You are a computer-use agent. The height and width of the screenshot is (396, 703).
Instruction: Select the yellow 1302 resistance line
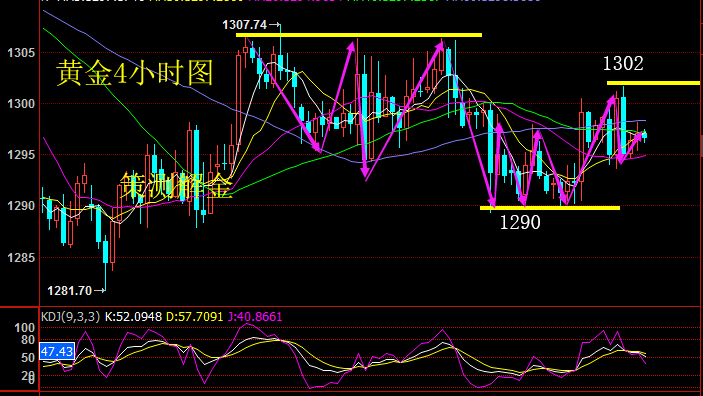(653, 83)
